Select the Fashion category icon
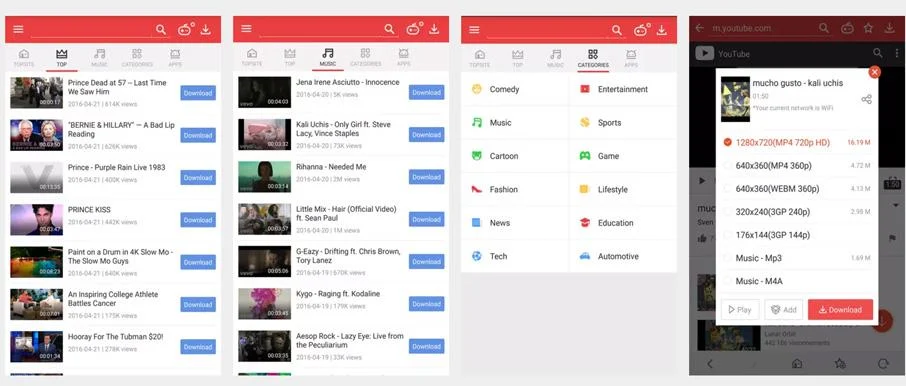The height and width of the screenshot is (386, 906). coord(477,189)
